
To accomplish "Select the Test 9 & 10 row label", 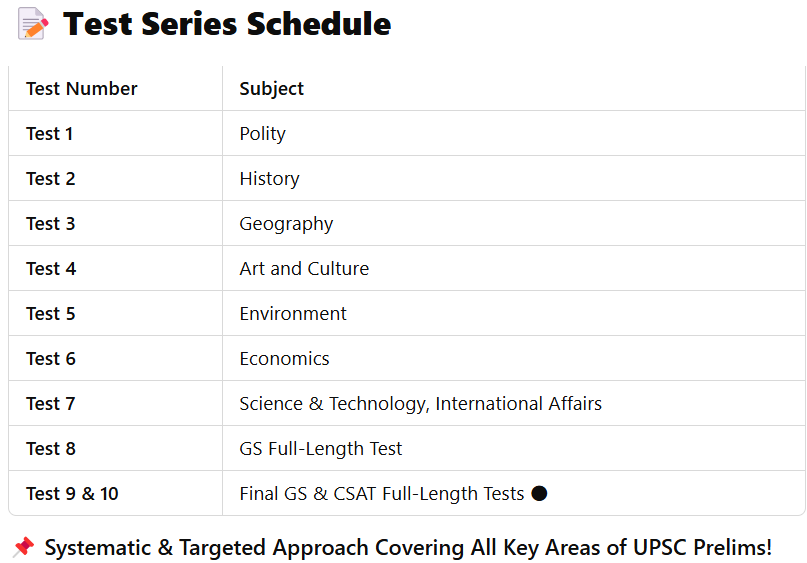I will click(72, 494).
